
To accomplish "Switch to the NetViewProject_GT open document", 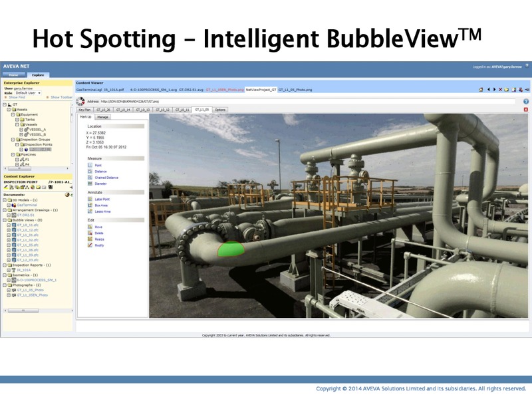I will [x=261, y=90].
